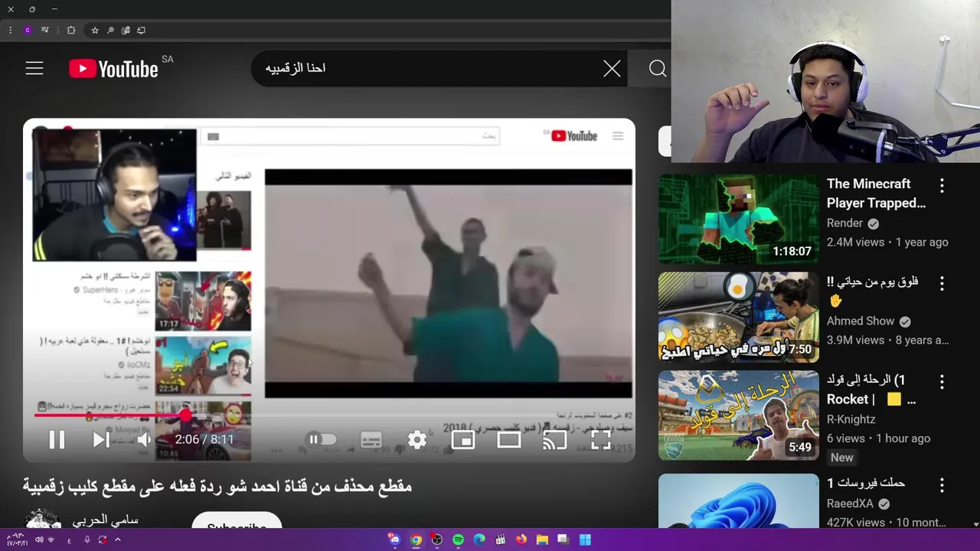Open the zoom magnifier in address bar
The height and width of the screenshot is (551, 980).
(110, 31)
